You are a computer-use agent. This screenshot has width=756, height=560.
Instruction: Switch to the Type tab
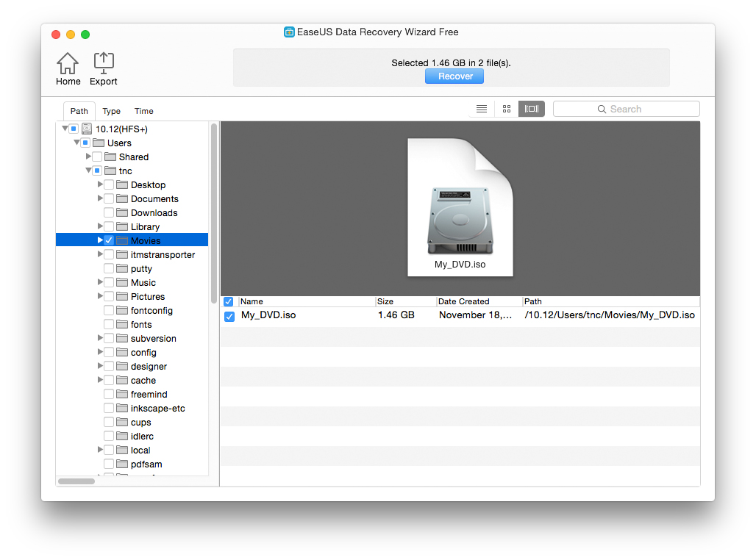[x=111, y=111]
